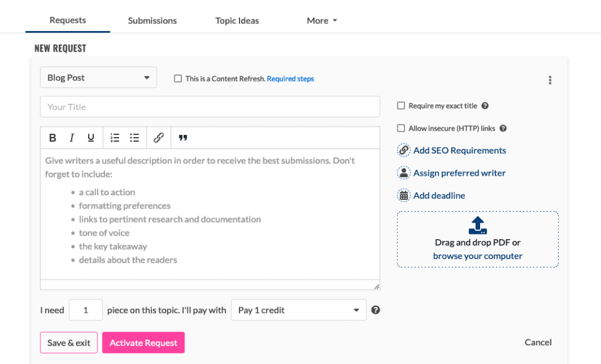Toggle bold formatting in the editor
The image size is (601, 364).
(53, 138)
